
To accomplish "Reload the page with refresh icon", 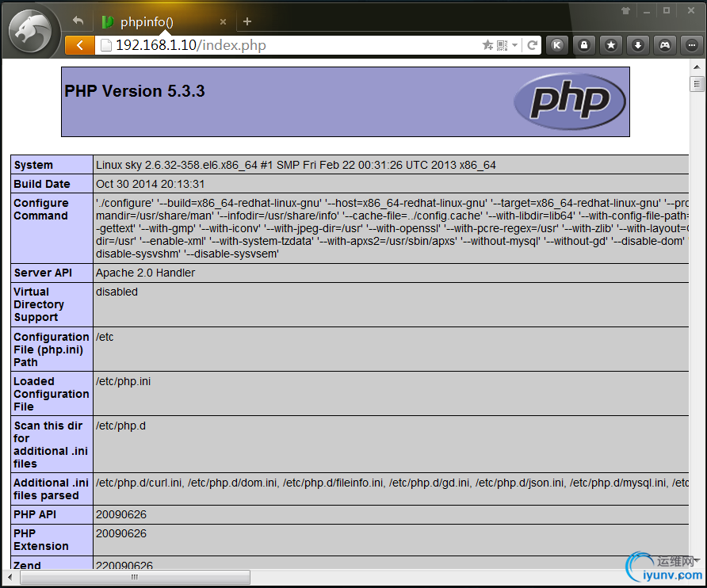I will coord(533,45).
